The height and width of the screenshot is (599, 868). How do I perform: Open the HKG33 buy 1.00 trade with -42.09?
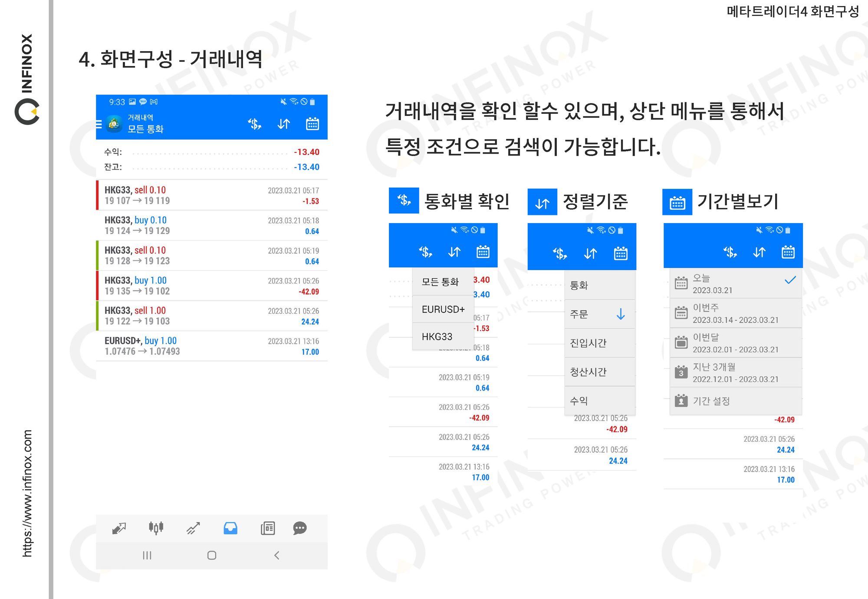pos(212,286)
